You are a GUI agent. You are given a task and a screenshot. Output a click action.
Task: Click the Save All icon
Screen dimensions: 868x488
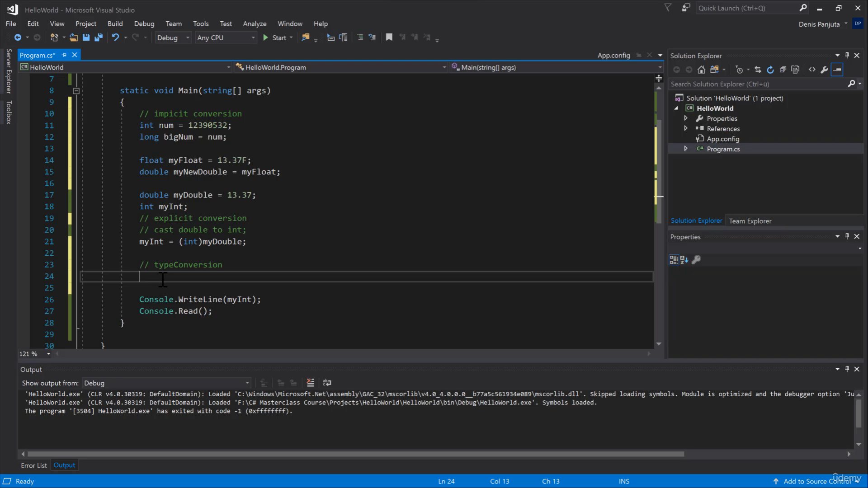pos(98,38)
